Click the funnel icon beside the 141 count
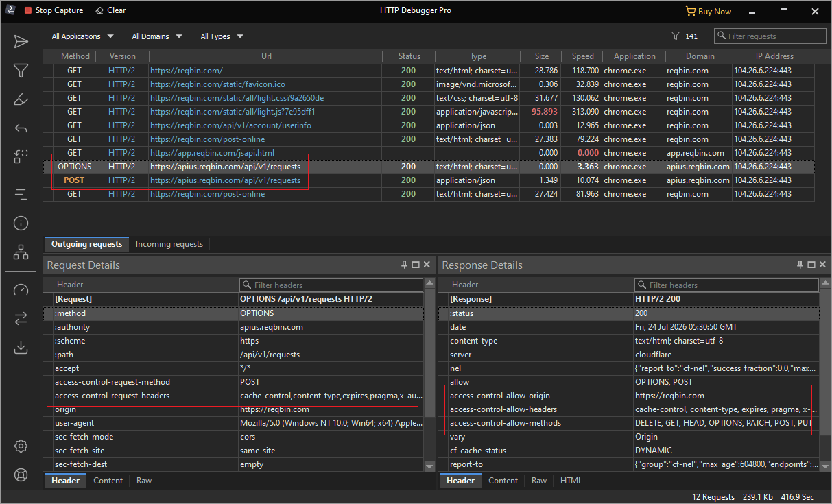 click(676, 36)
